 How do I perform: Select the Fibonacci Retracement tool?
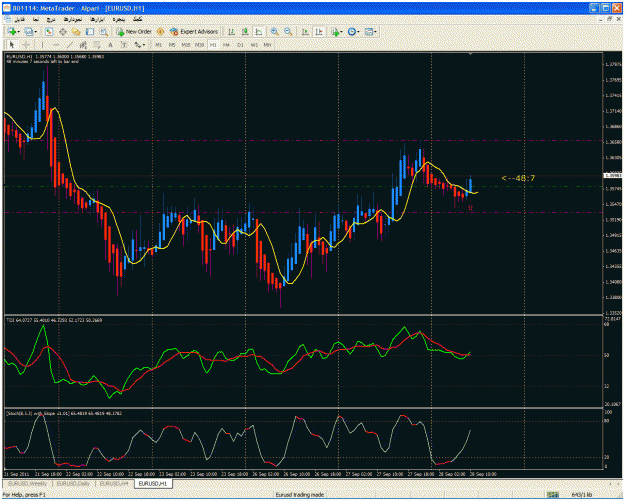97,45
